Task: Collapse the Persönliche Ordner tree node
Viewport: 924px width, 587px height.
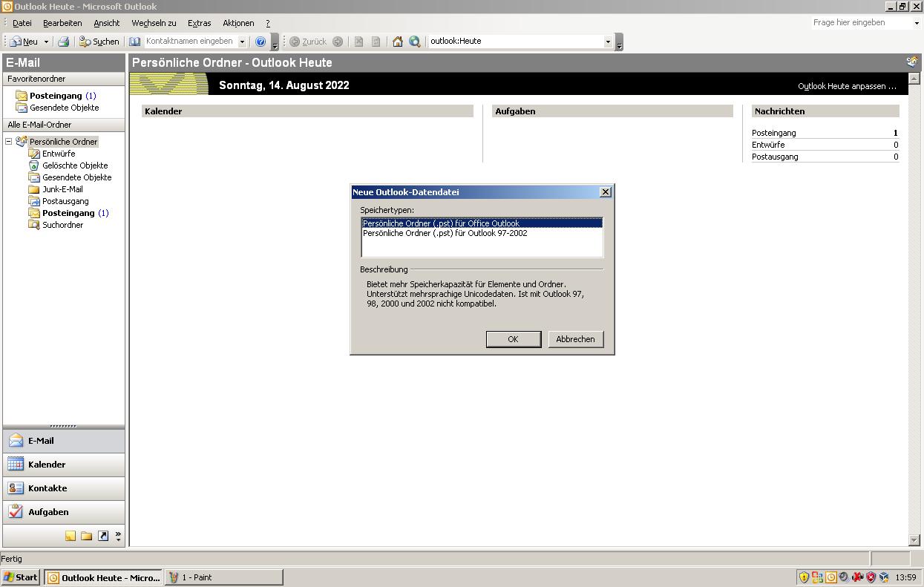Action: [x=9, y=142]
